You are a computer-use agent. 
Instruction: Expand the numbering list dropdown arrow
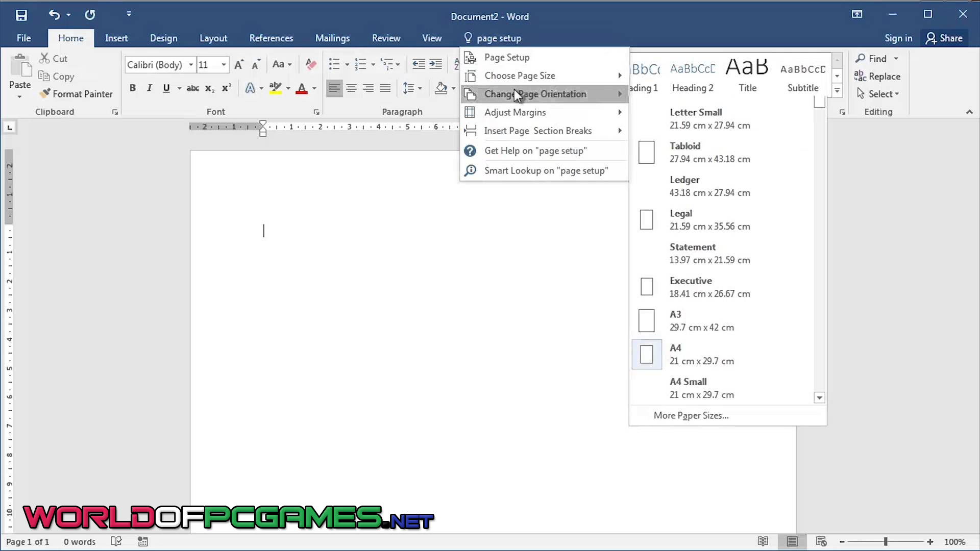tap(373, 65)
